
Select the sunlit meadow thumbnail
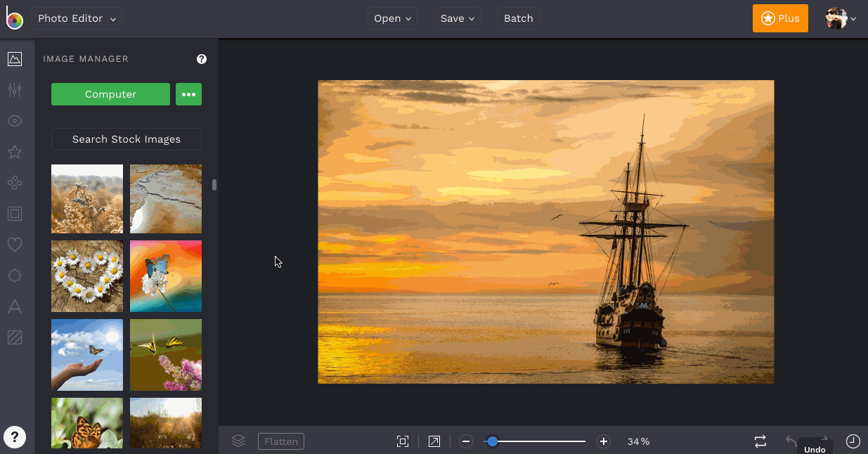(x=166, y=423)
